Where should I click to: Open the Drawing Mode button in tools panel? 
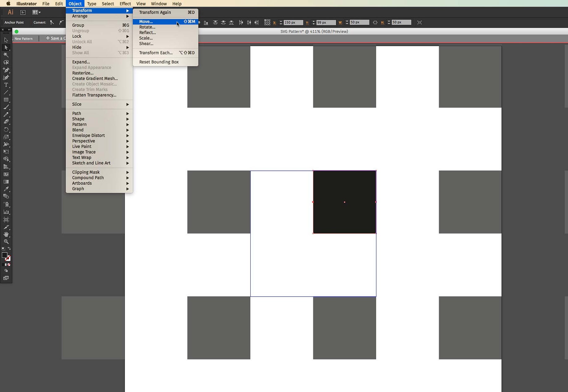(6, 271)
